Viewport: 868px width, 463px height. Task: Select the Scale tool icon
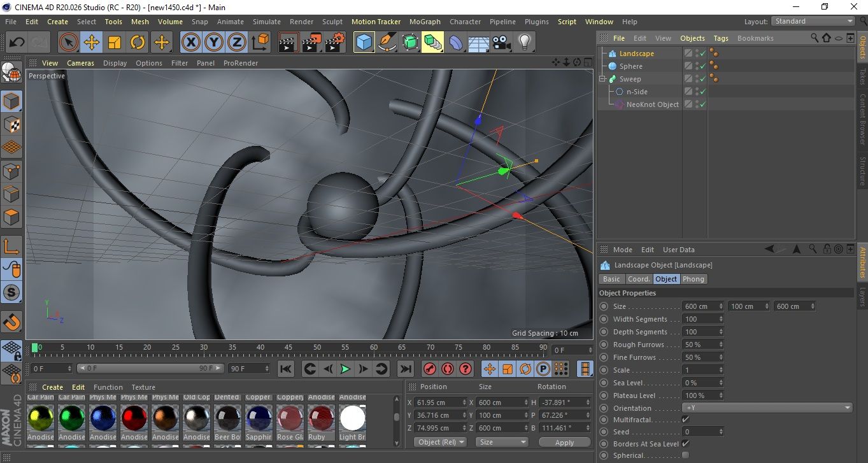click(115, 43)
